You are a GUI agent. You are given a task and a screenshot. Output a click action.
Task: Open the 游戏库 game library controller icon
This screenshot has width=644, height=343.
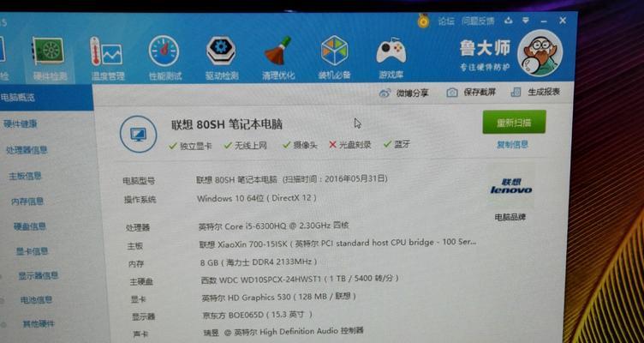(391, 59)
